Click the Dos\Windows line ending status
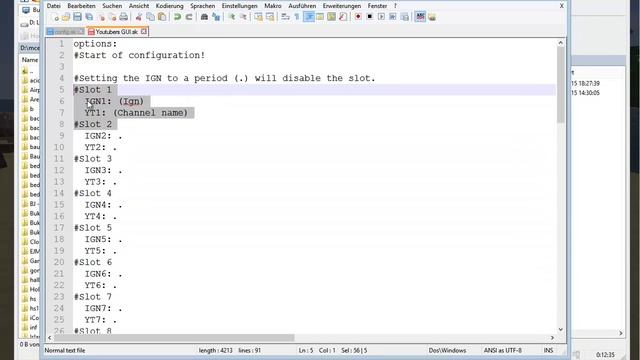This screenshot has width=640, height=360. tap(447, 350)
